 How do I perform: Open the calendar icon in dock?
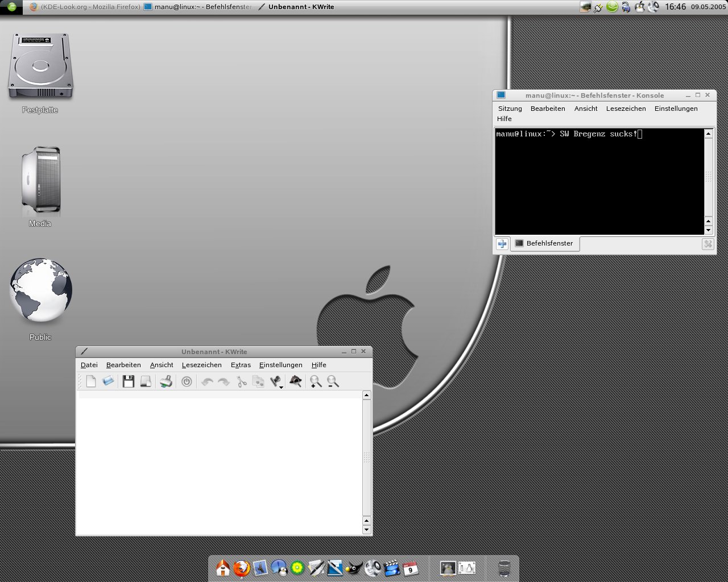[410, 568]
